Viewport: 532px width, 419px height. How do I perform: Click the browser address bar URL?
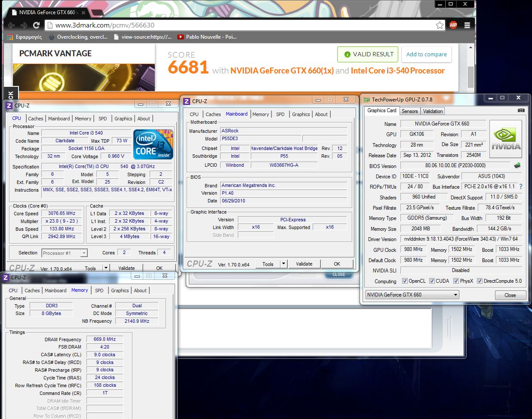pyautogui.click(x=105, y=25)
